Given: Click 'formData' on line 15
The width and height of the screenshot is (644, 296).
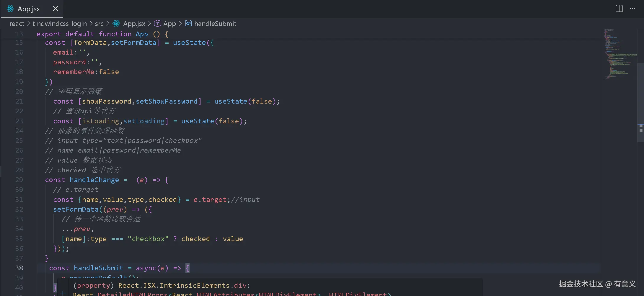Looking at the screenshot, I should pos(90,43).
